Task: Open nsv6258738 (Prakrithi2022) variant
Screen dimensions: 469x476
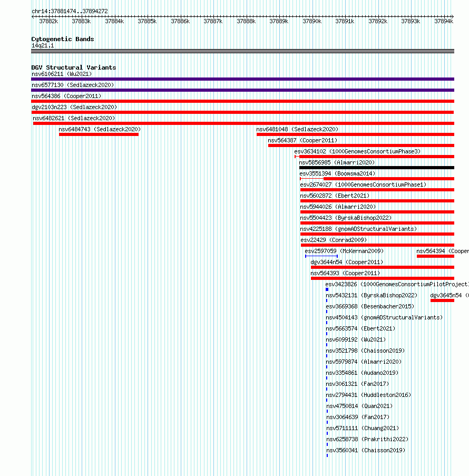Action: [368, 440]
